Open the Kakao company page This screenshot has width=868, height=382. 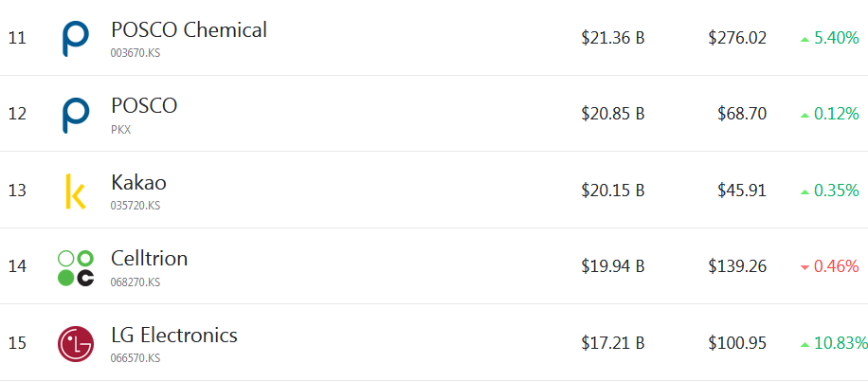click(x=138, y=182)
